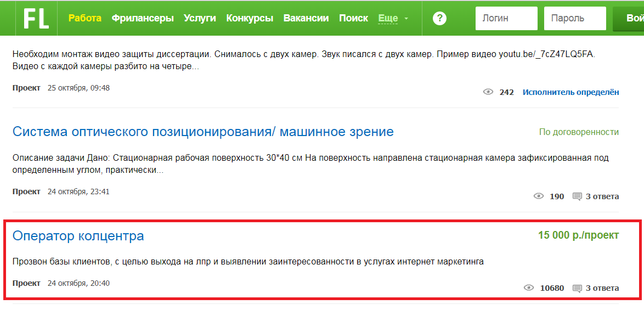Click comment icon in Оператор колцентра row

(577, 289)
